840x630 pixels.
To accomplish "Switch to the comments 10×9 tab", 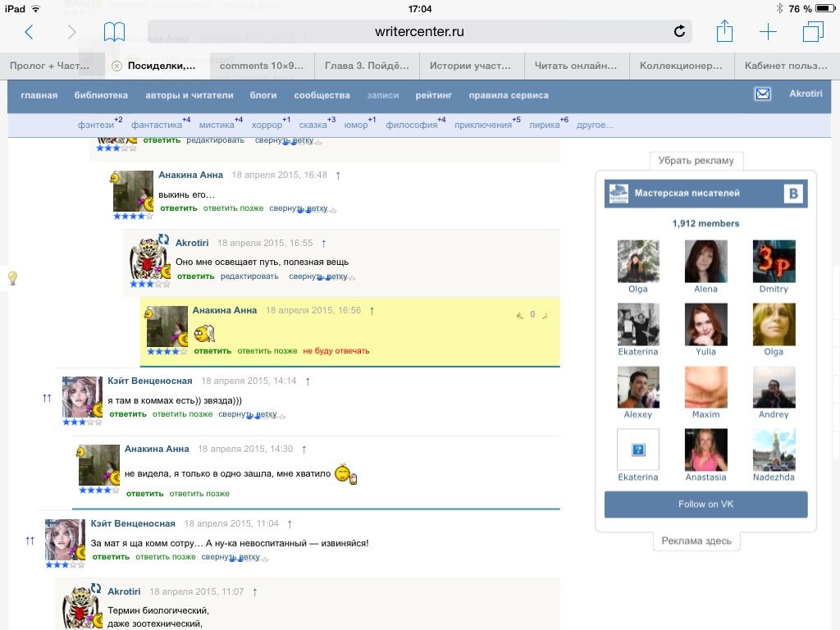I will coord(262,66).
